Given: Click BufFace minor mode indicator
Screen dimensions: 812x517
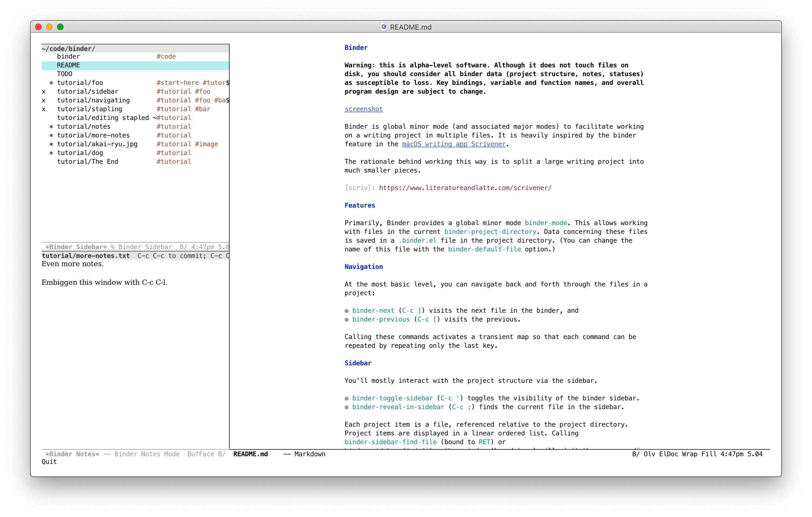Looking at the screenshot, I should coord(201,454).
